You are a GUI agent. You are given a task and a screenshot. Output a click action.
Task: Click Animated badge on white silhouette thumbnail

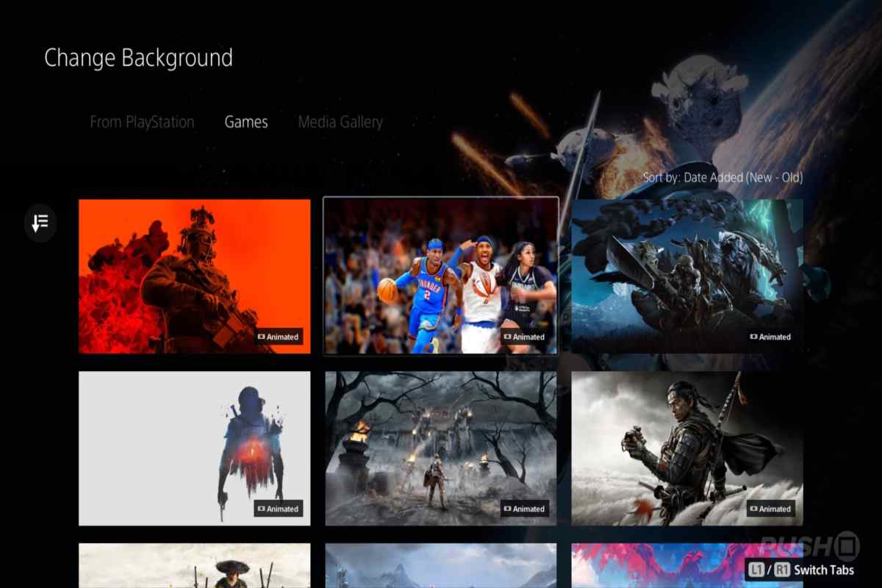click(279, 509)
